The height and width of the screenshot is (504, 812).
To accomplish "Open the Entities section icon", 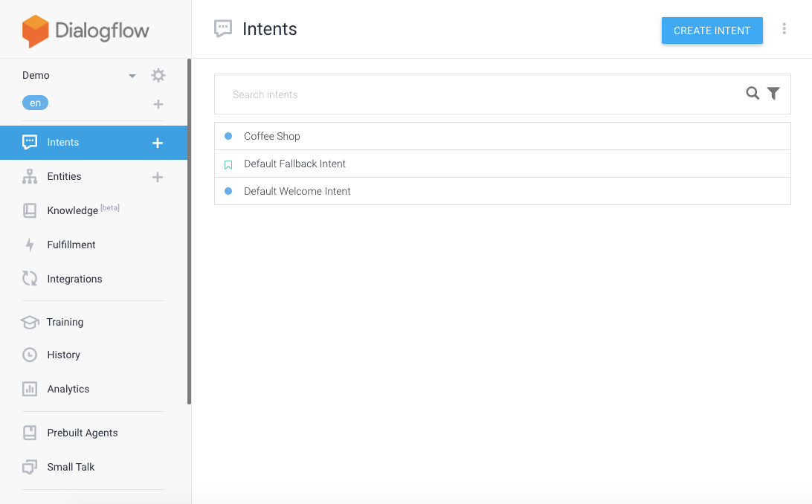I will click(30, 176).
